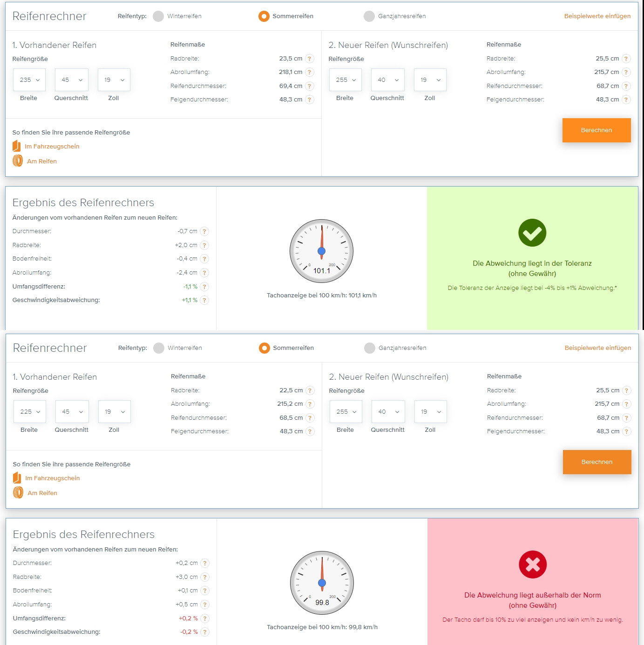Click the speedometer gauge showing 101.1
The width and height of the screenshot is (644, 645).
[322, 251]
